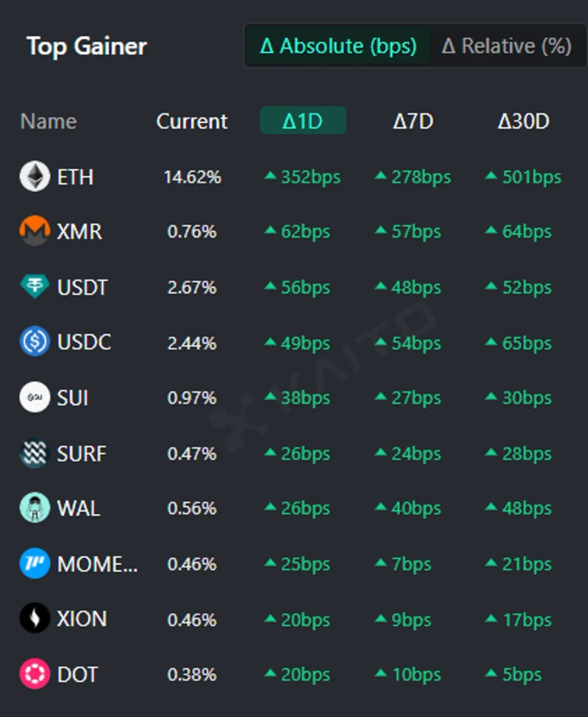Click the XMR Monero icon
588x717 pixels.
click(x=35, y=232)
